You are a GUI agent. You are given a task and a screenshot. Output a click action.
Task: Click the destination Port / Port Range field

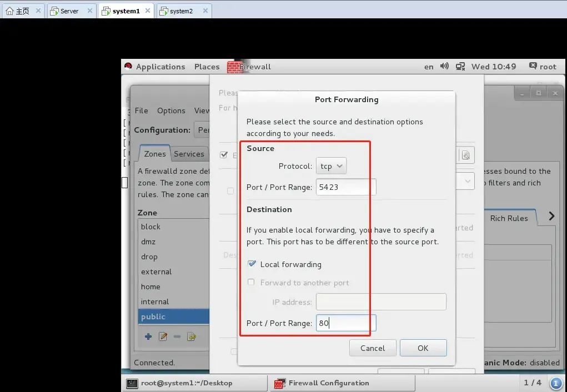[346, 323]
